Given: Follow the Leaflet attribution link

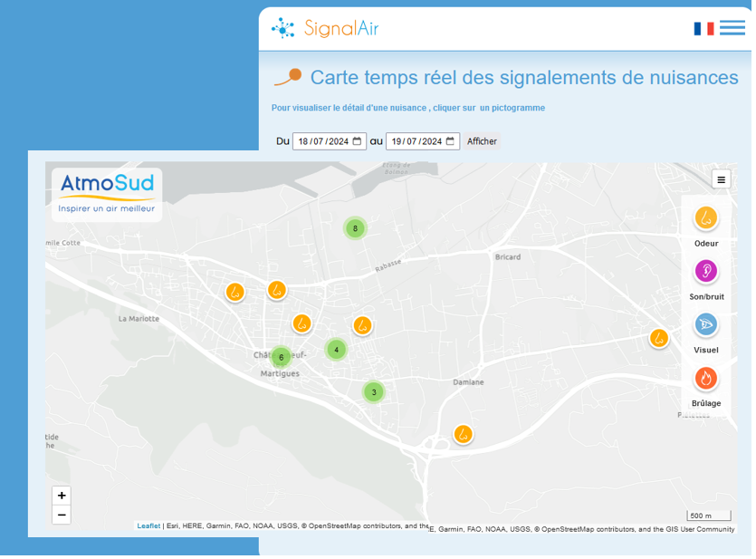Looking at the screenshot, I should click(x=148, y=525).
